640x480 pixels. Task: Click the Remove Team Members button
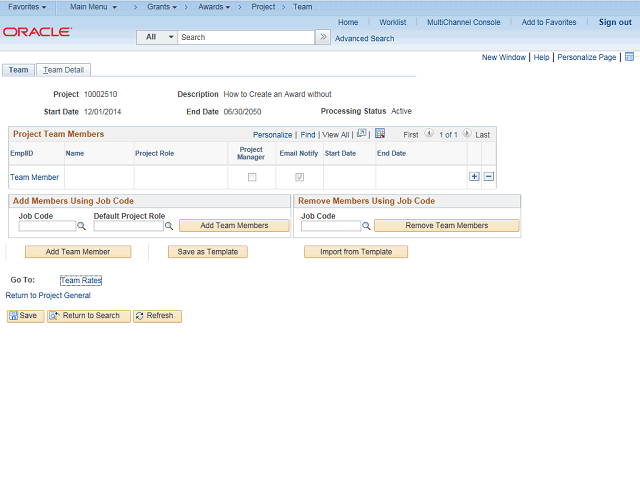click(x=447, y=225)
